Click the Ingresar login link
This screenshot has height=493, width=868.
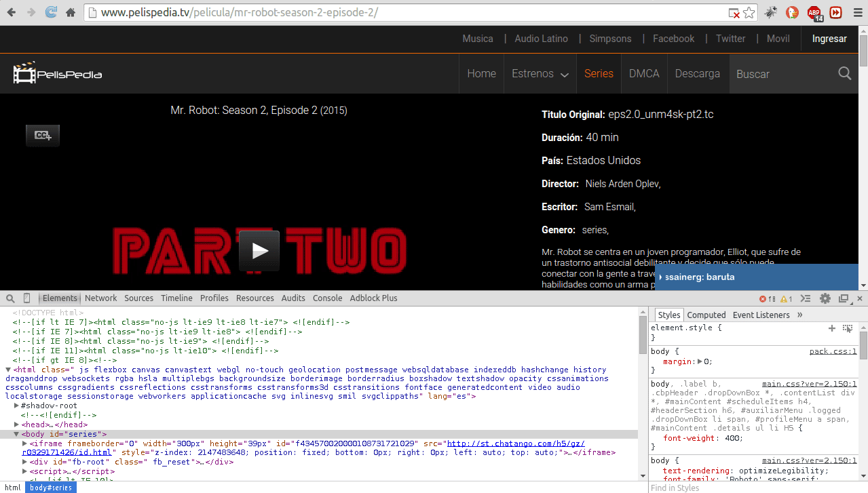[829, 39]
